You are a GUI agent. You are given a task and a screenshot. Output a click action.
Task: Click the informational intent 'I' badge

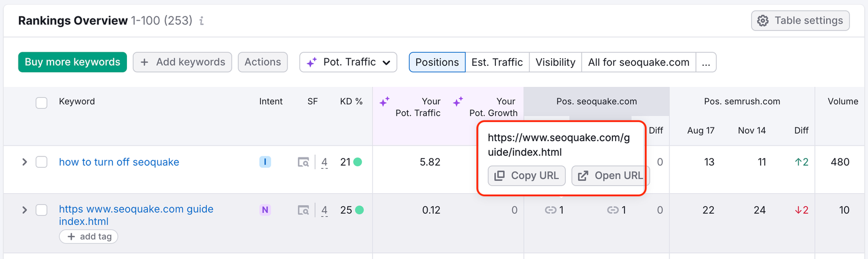tap(265, 162)
